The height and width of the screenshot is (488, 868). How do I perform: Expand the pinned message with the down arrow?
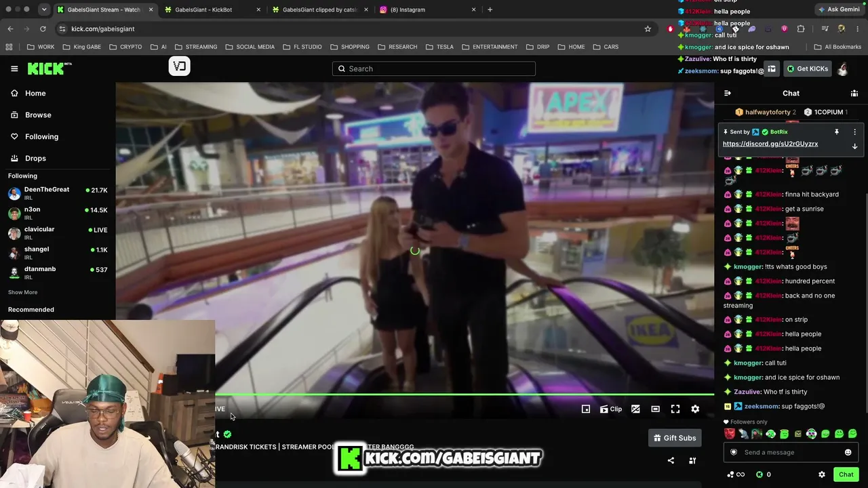(x=854, y=146)
